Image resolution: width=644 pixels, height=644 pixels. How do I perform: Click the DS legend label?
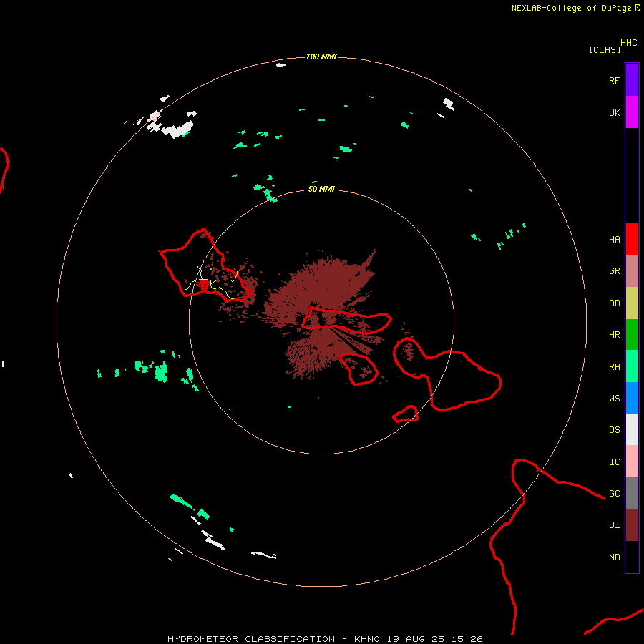(x=614, y=429)
